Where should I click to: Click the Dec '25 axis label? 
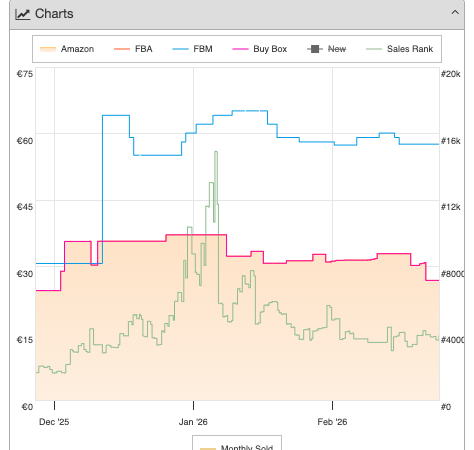tap(54, 422)
